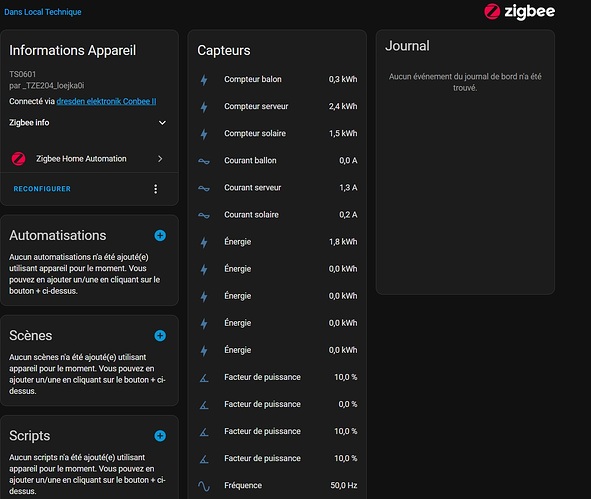
Task: Open the Courant solaire sensor row
Action: click(x=277, y=215)
